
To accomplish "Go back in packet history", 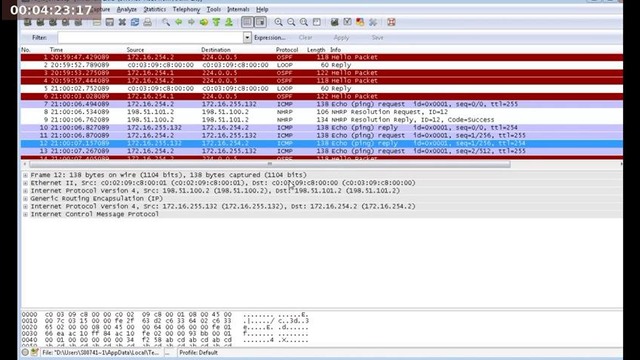I will (178, 22).
